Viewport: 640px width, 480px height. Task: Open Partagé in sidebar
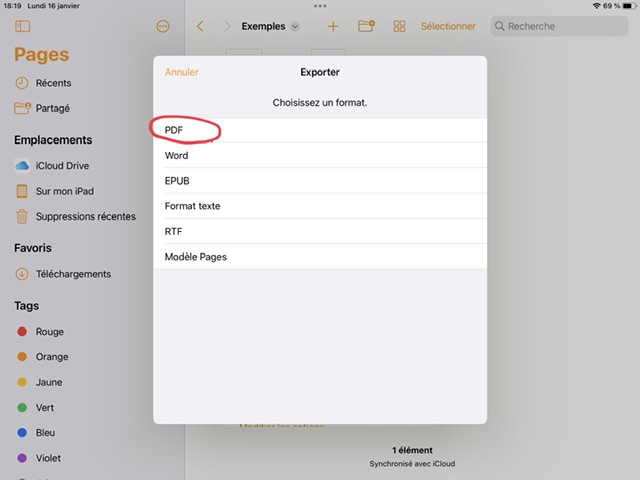coord(53,109)
